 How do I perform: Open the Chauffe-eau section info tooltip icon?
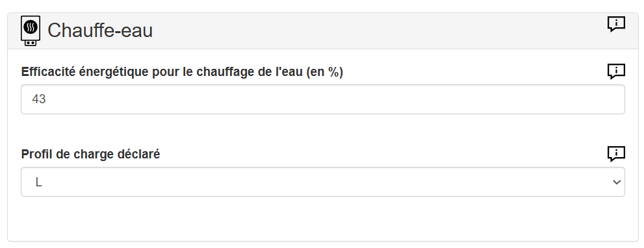coord(616,24)
